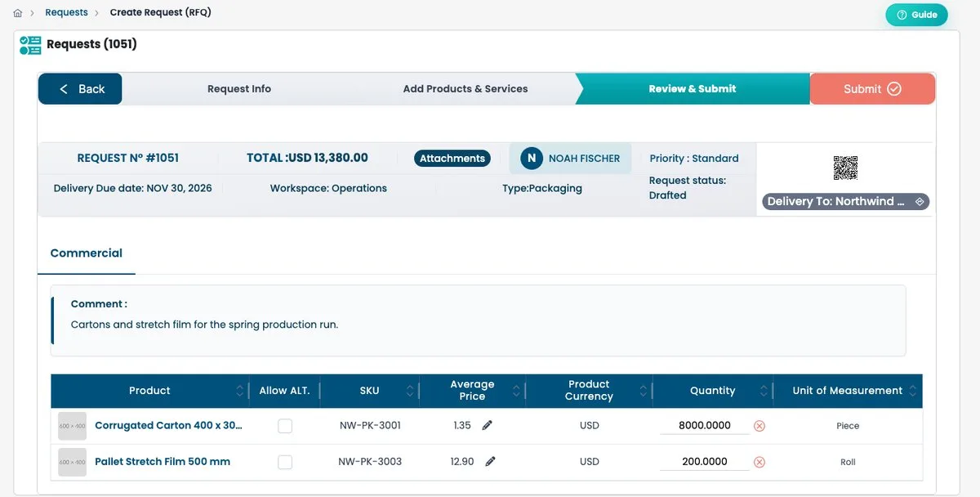Viewport: 980px width, 497px height.
Task: Click Priority : Standard text
Action: 694,159
